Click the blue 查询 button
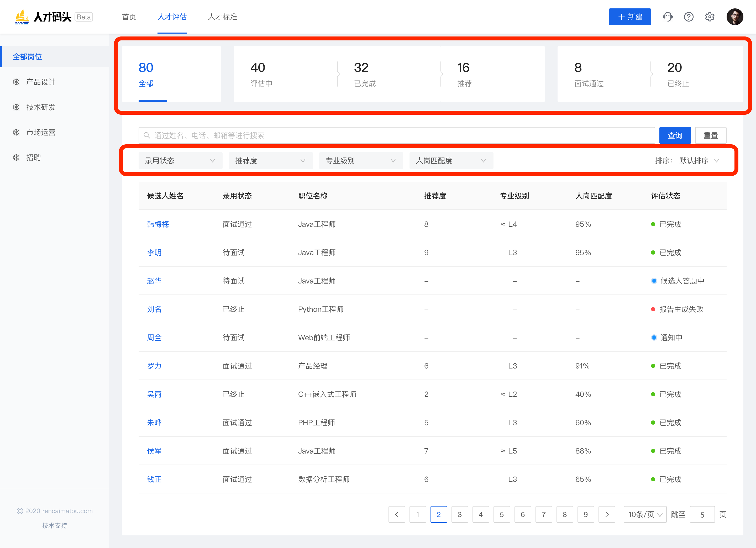756x548 pixels. [675, 135]
